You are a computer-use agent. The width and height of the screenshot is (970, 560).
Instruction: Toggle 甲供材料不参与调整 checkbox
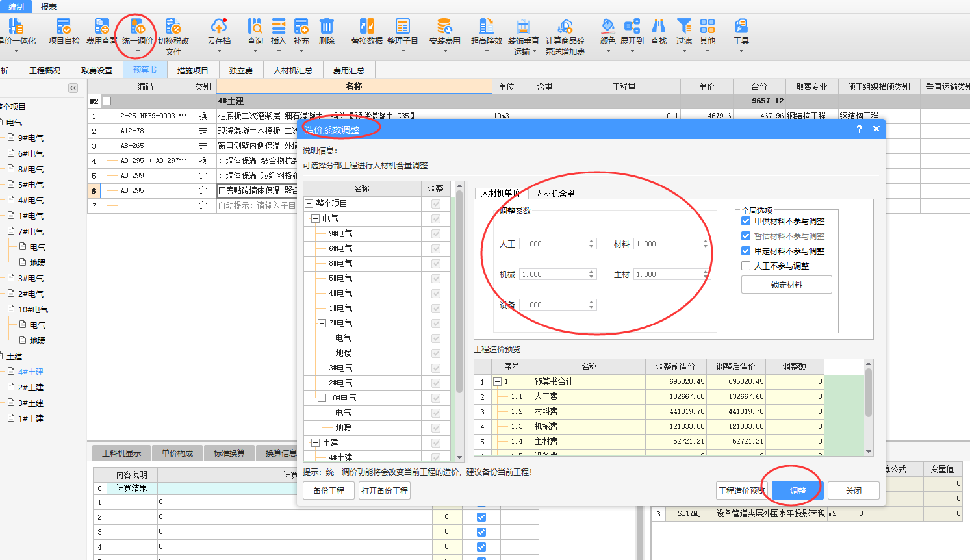click(x=746, y=221)
